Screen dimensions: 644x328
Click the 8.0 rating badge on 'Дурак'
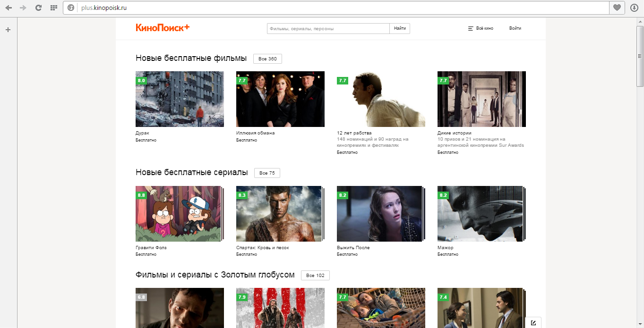[141, 81]
